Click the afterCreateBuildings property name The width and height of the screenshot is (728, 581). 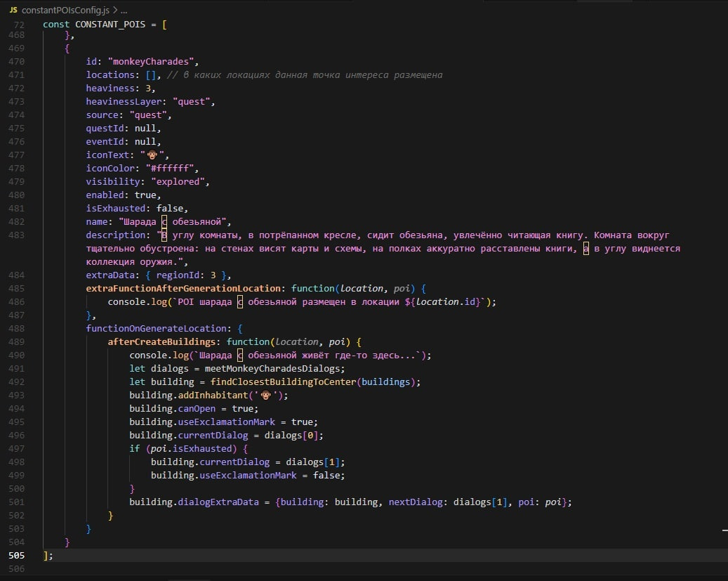tap(164, 341)
